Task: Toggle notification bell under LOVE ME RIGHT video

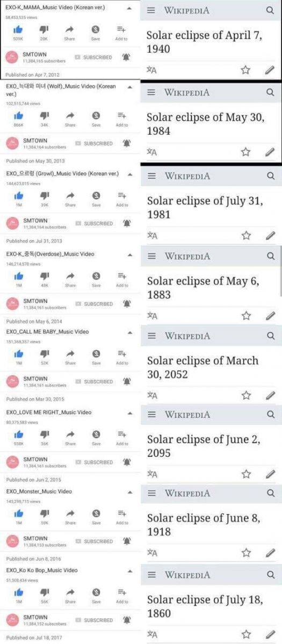Action: point(127,462)
